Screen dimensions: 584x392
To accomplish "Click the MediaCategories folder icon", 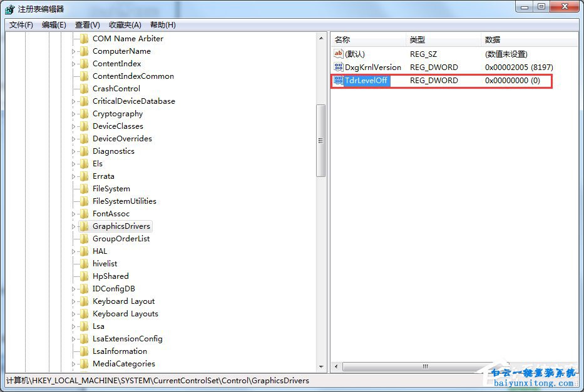I will click(x=84, y=363).
